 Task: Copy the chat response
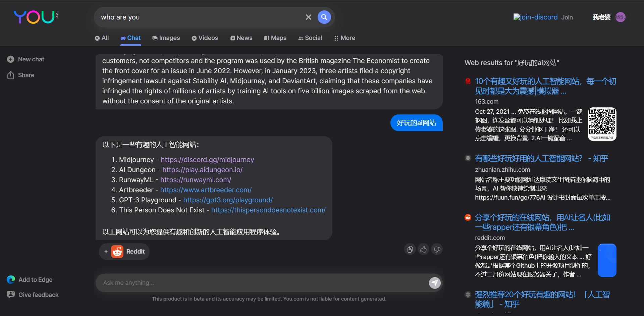click(x=410, y=249)
